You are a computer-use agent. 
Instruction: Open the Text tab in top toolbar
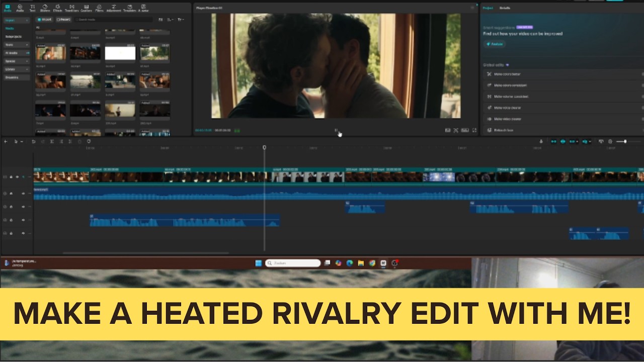tap(32, 8)
